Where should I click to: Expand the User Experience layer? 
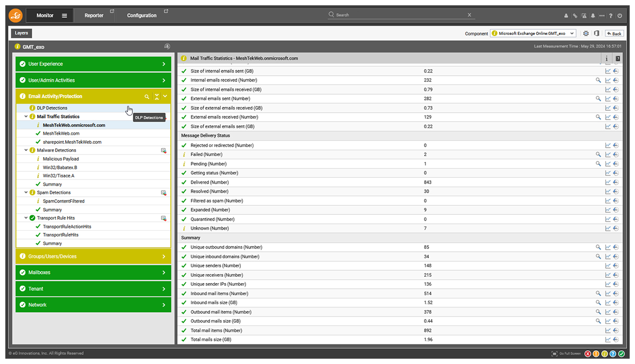[x=93, y=64]
